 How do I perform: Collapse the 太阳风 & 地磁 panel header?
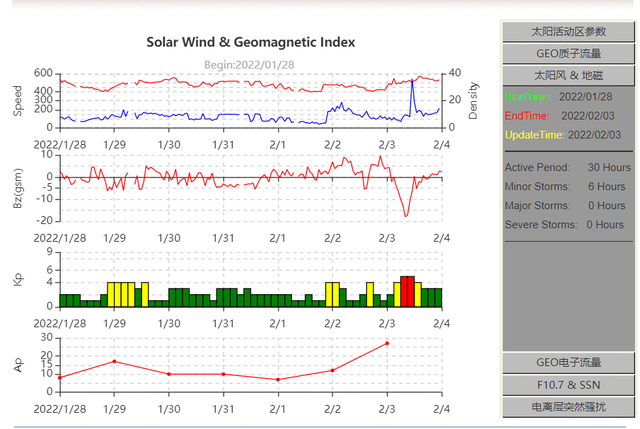(x=568, y=75)
